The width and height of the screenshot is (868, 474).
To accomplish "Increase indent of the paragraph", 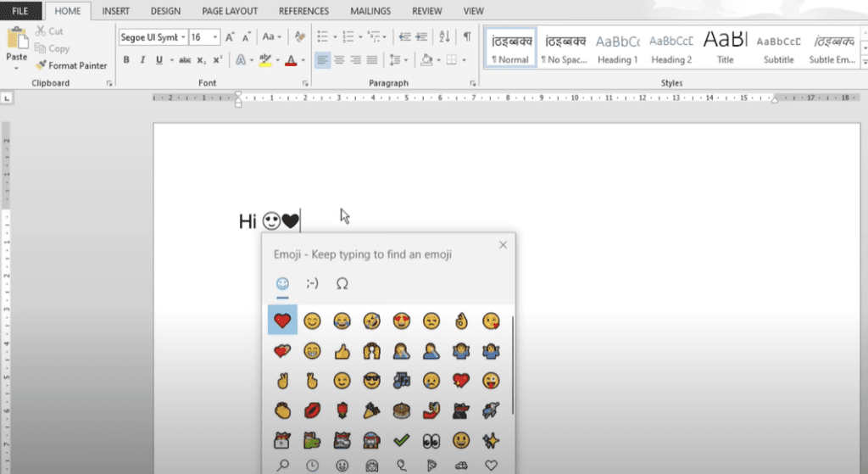I will pos(423,37).
